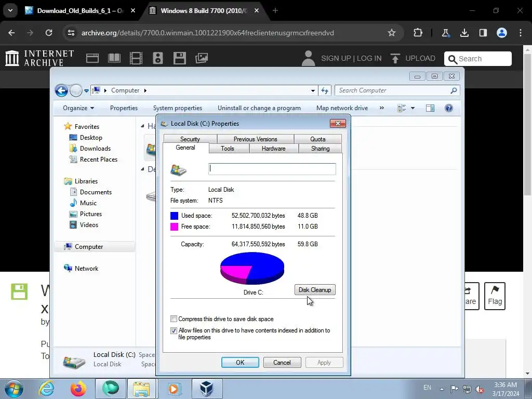Open Disk Cleanup for drive C
The image size is (532, 399).
click(x=315, y=290)
